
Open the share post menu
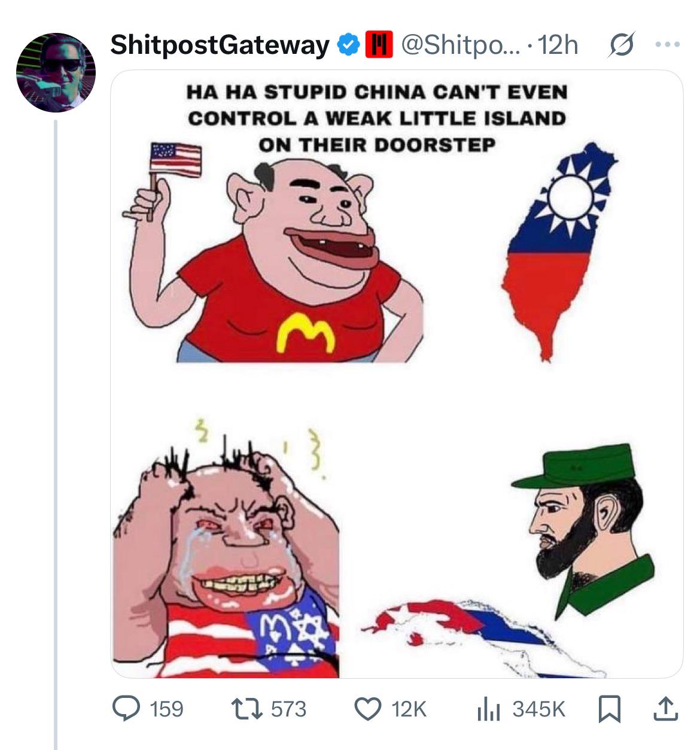666,709
